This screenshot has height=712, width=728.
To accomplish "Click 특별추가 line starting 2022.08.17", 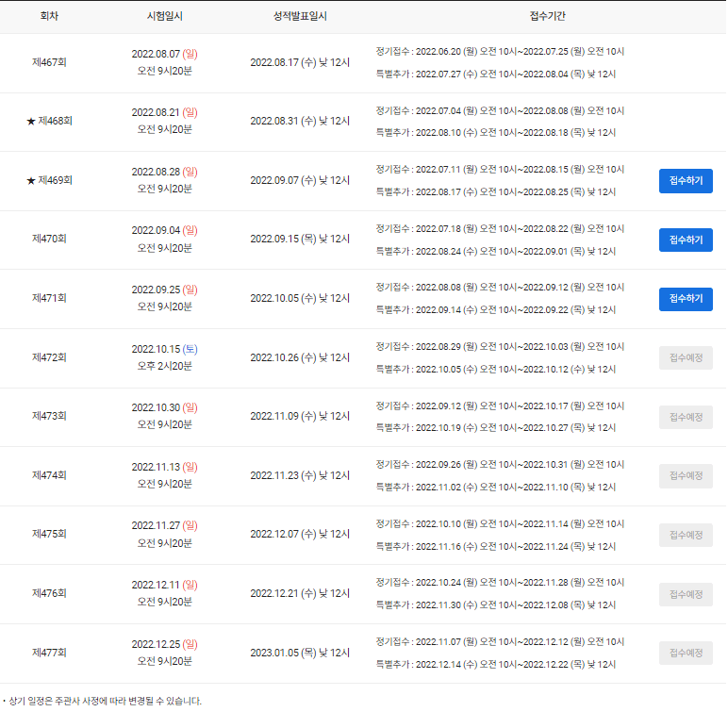I will coord(496,192).
